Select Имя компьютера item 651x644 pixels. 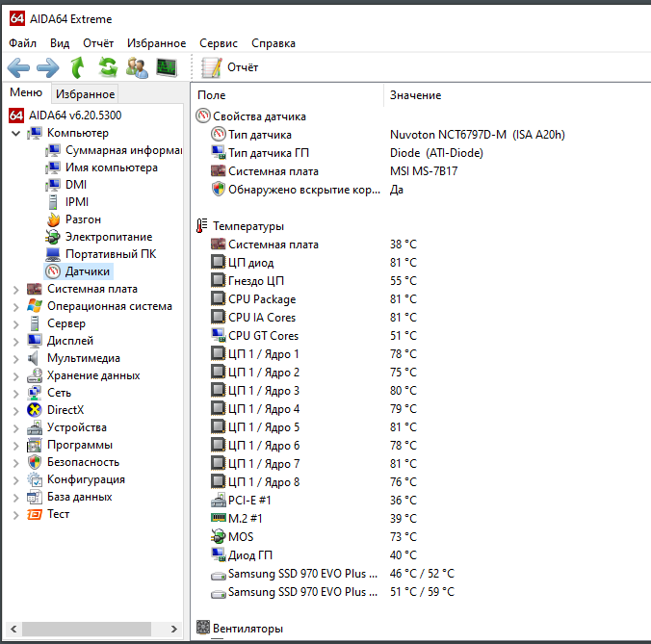102,167
